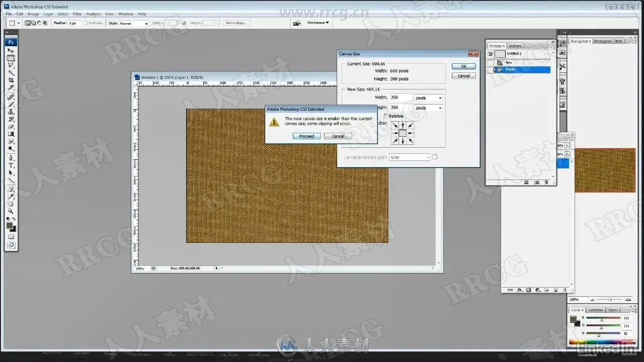Open the Image menu
Viewport: 644px width, 362px height.
pyautogui.click(x=33, y=14)
